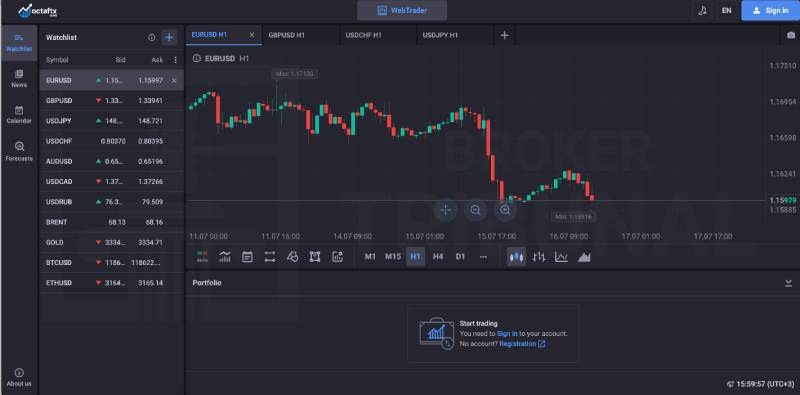The image size is (800, 395).
Task: Open the economic Calendar sidebar
Action: pos(19,115)
